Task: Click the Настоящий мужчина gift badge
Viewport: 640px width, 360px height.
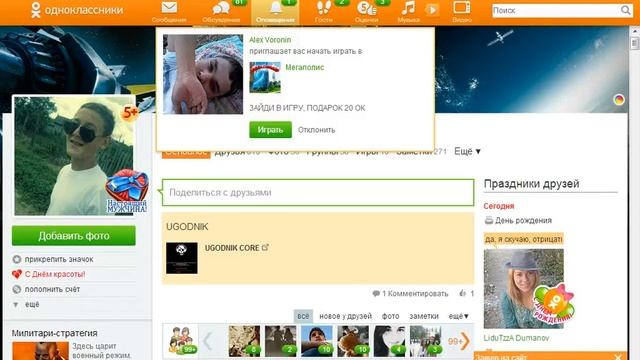Action: pyautogui.click(x=127, y=192)
